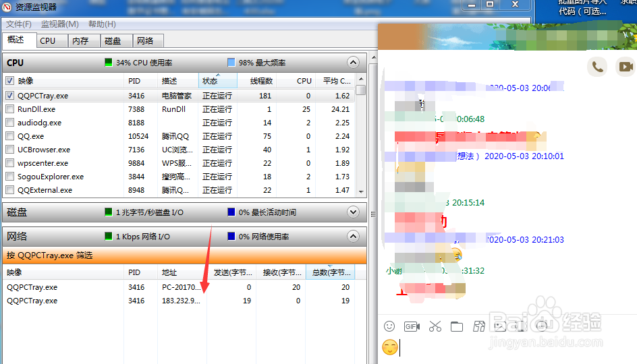Screen dimensions: 637x364
Task: Click the PID column header in CPU table
Action: pyautogui.click(x=140, y=81)
